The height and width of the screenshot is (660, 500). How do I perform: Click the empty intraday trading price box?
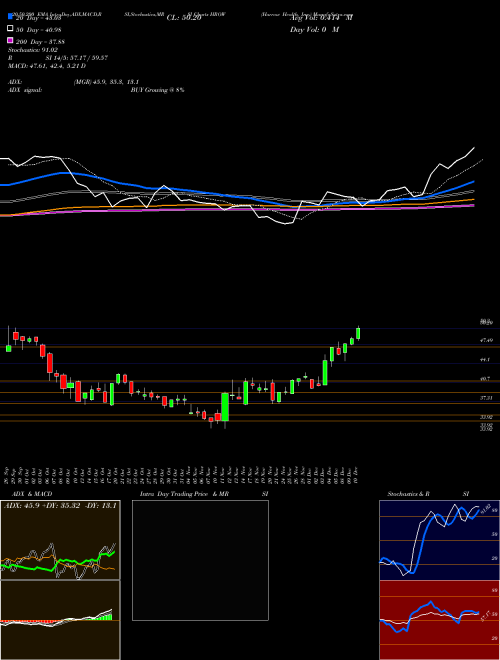200,560
